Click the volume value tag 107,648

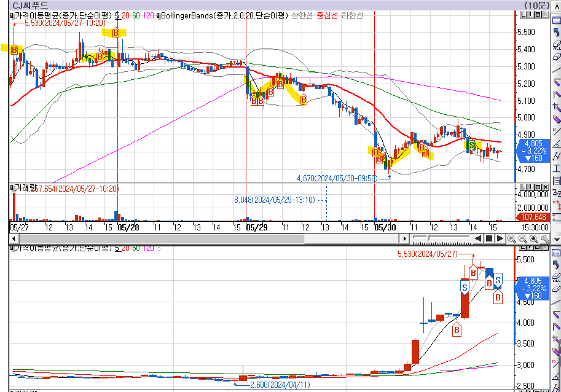pos(533,217)
